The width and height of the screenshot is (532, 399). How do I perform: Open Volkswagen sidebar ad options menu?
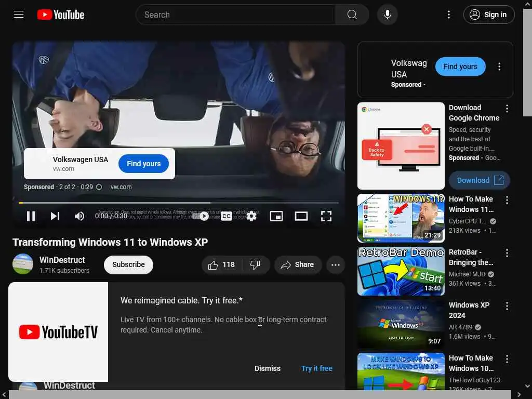[x=499, y=66]
